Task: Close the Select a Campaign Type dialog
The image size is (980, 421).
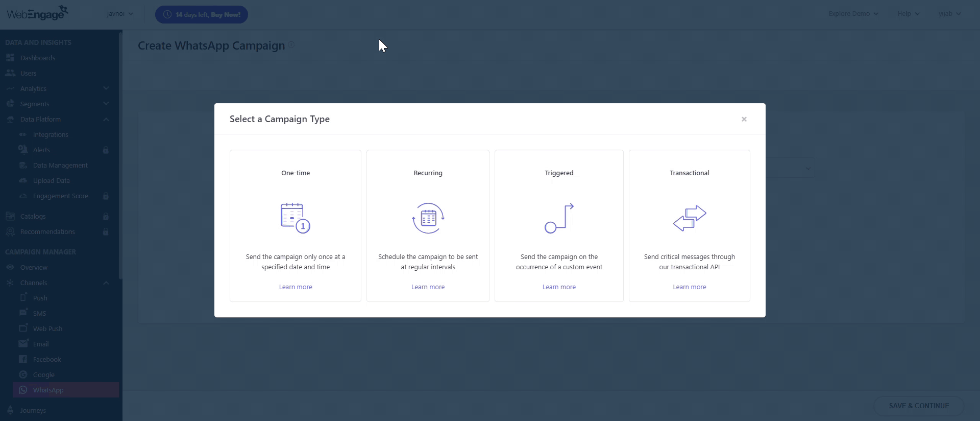Action: click(744, 119)
